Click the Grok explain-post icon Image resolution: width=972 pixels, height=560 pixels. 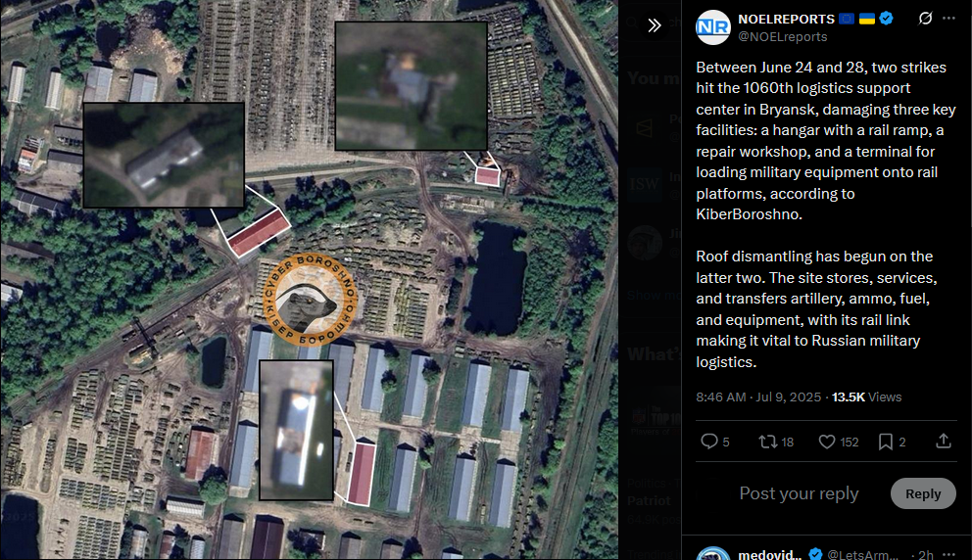click(x=925, y=19)
